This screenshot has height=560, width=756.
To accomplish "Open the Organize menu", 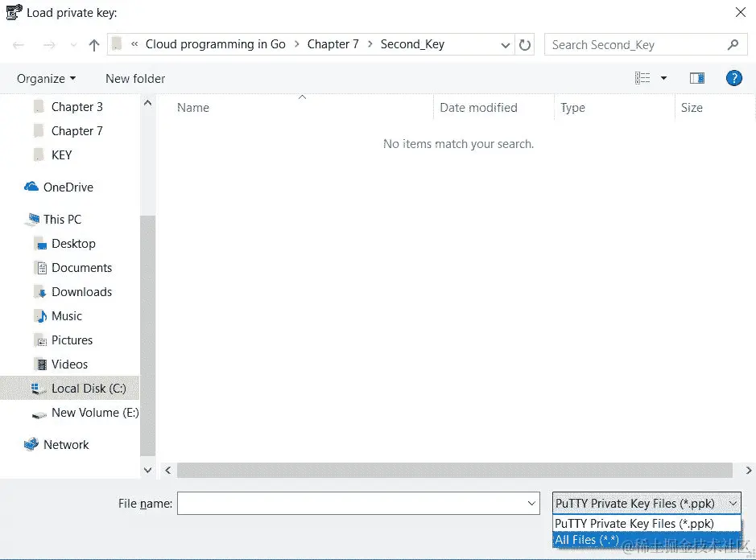I will 46,79.
